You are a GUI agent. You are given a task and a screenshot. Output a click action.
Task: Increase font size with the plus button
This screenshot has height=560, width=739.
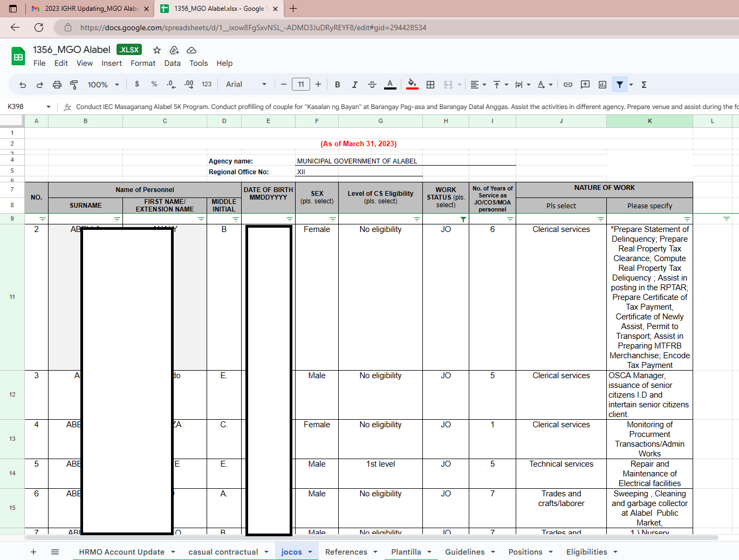click(x=318, y=84)
